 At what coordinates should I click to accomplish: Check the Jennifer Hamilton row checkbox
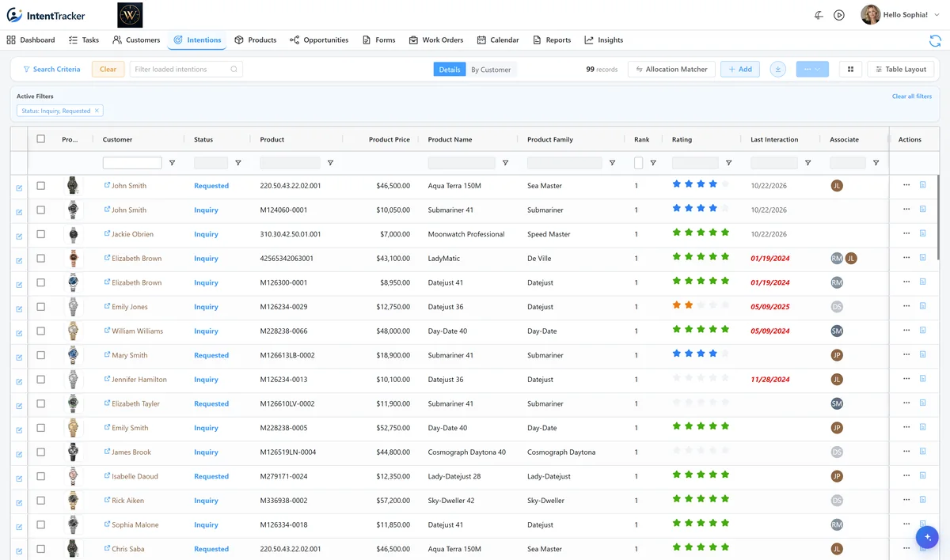[41, 380]
